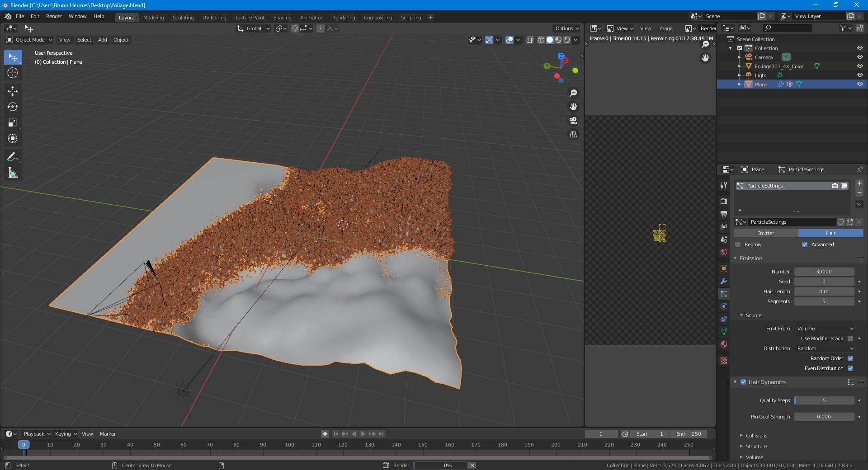Click the viewport zoom magnifier icon
868x470 pixels.
click(x=573, y=93)
